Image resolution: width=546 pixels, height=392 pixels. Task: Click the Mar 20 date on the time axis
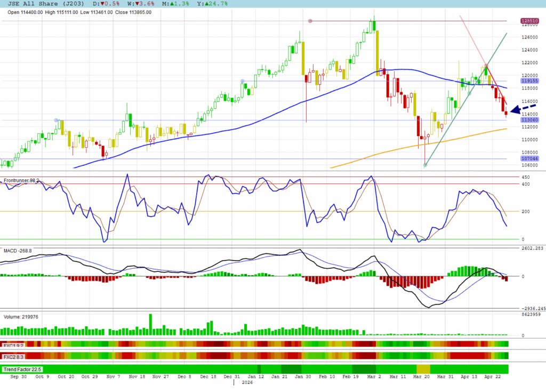click(423, 377)
